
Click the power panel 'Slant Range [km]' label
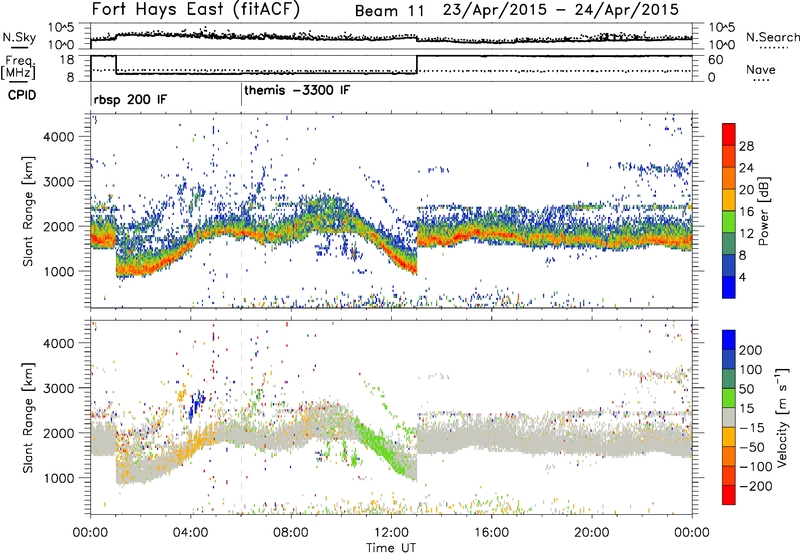(28, 211)
